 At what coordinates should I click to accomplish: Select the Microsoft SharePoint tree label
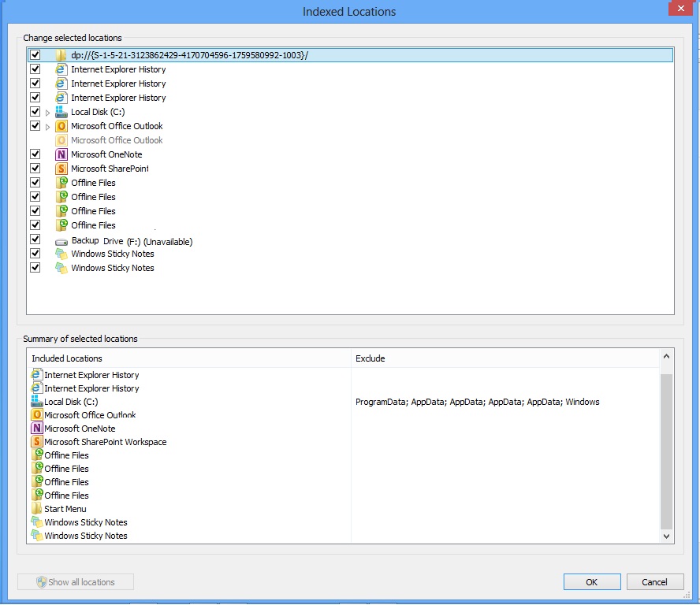(110, 169)
